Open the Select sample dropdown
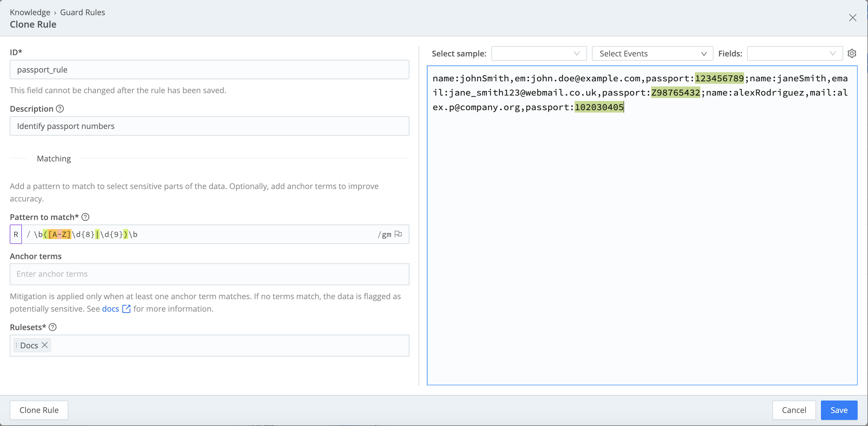This screenshot has width=868, height=426. [x=539, y=53]
